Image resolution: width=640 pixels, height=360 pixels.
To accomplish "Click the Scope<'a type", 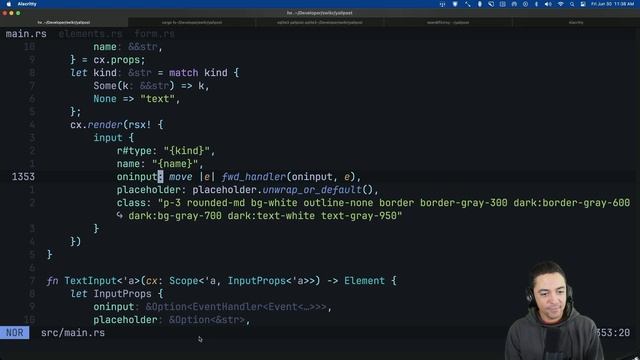I will (192, 281).
